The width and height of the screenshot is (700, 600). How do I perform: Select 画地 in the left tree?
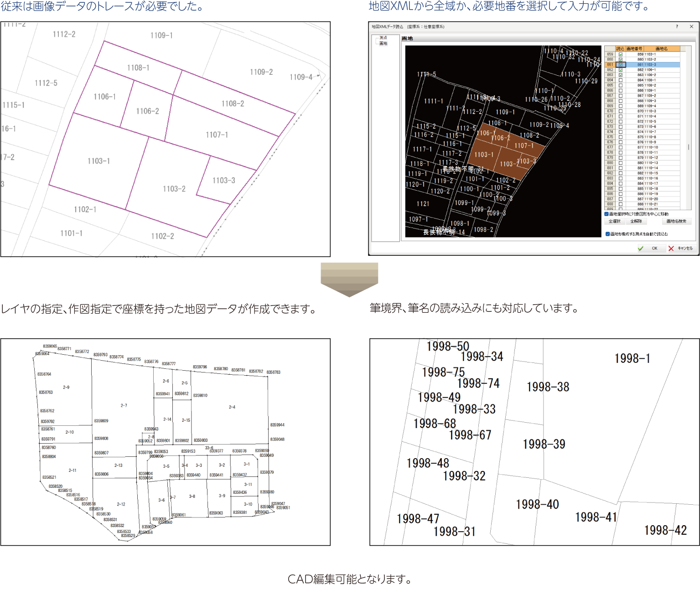click(x=383, y=44)
